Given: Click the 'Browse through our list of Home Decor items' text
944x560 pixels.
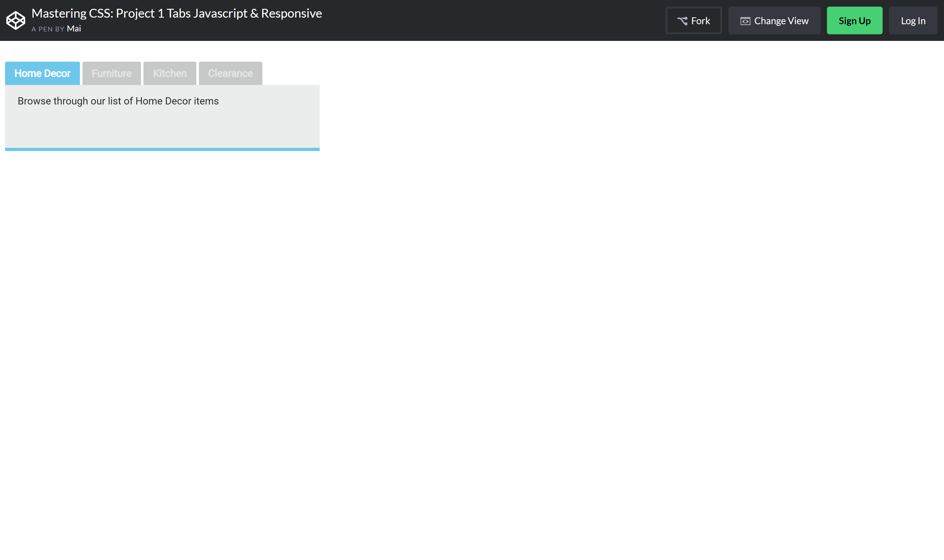Looking at the screenshot, I should click(118, 101).
